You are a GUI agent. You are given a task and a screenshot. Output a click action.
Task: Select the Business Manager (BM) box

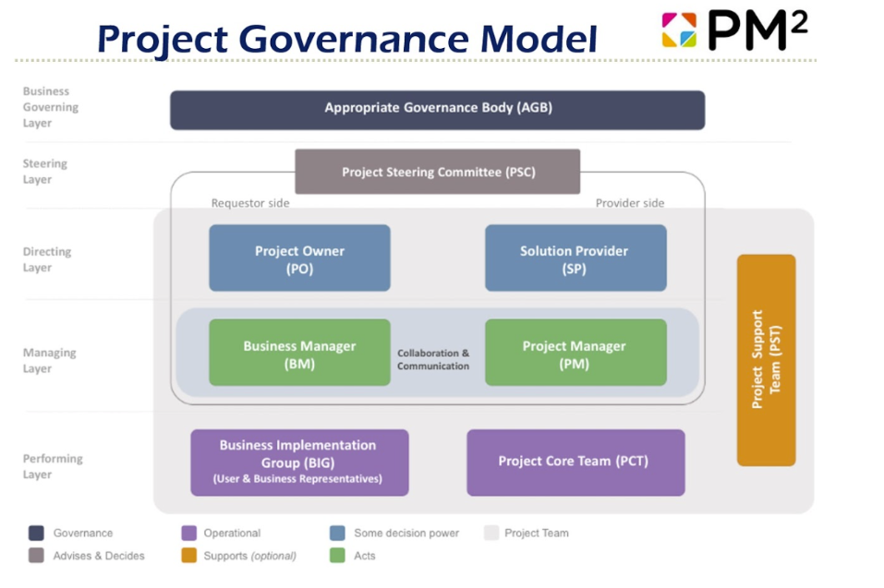299,352
